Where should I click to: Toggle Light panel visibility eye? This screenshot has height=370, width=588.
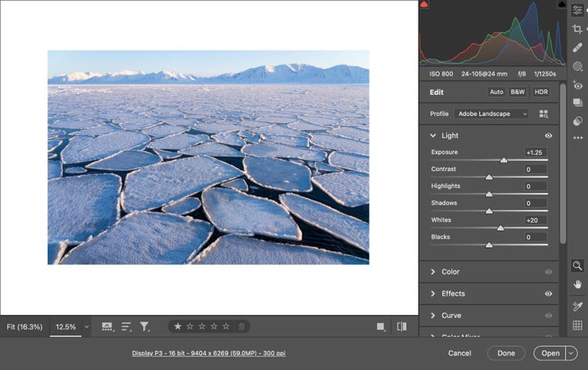pyautogui.click(x=548, y=136)
